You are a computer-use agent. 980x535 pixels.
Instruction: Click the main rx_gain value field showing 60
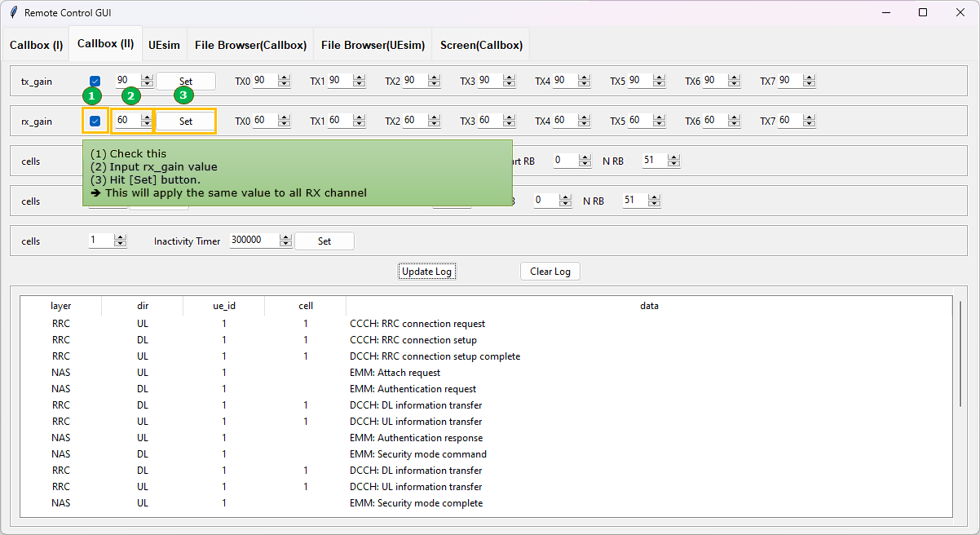click(x=127, y=121)
